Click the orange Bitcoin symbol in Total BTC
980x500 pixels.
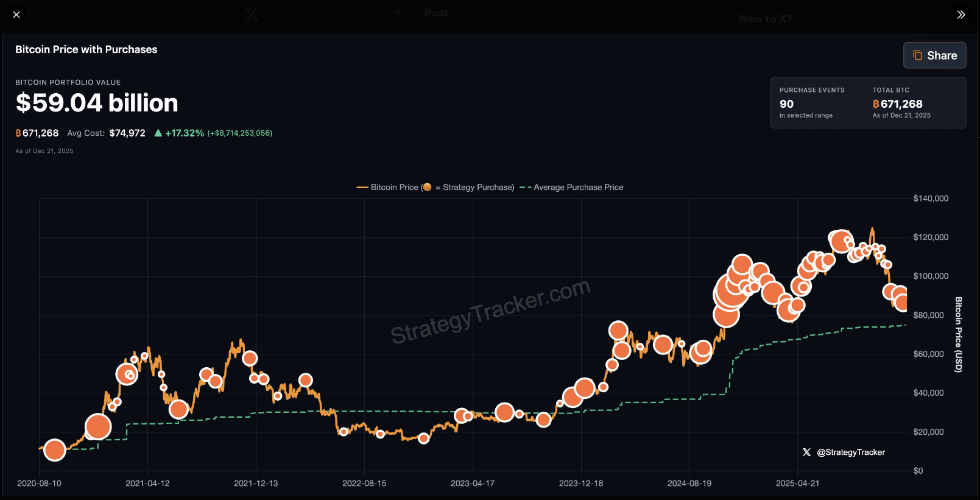(876, 104)
